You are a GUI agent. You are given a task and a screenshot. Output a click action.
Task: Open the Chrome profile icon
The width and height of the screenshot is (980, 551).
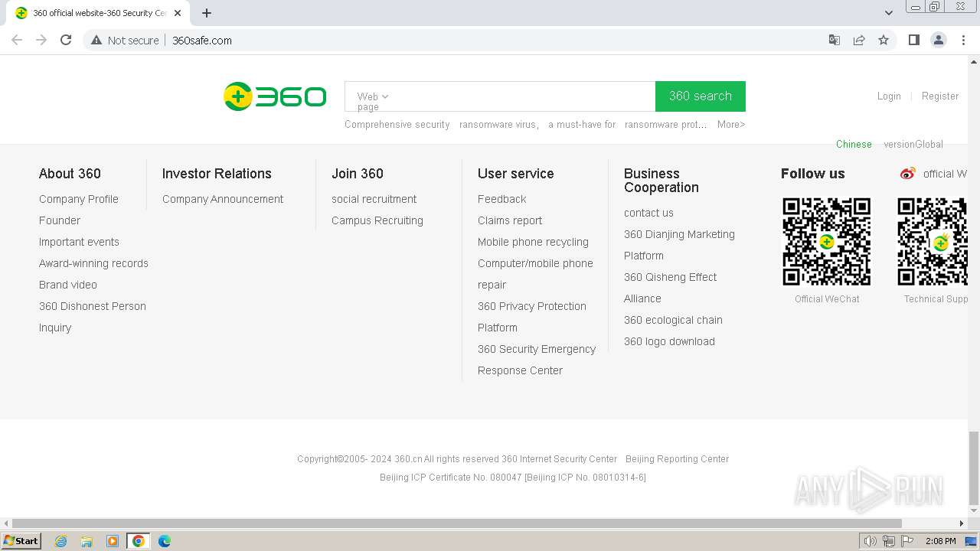(939, 40)
